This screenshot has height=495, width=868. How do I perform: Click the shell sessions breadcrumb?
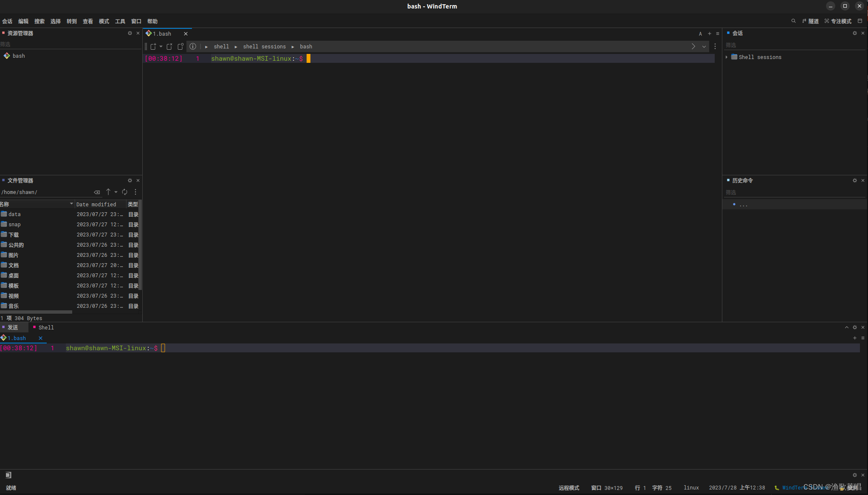264,47
